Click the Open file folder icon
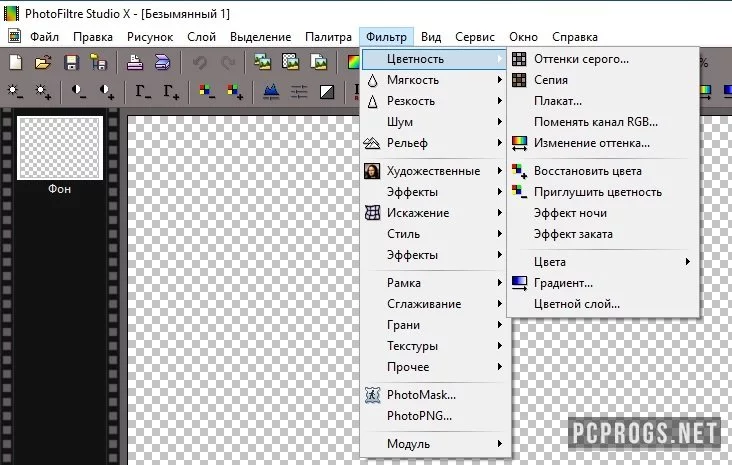 coord(43,62)
